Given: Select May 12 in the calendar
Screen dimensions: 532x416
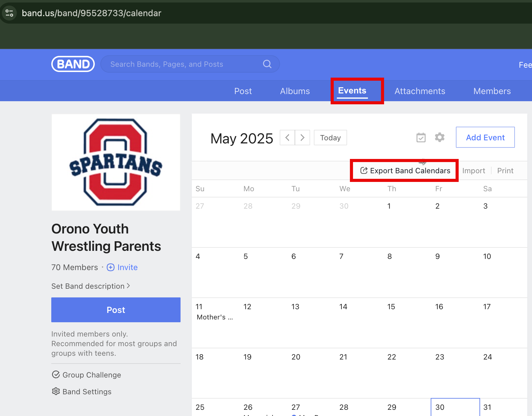Looking at the screenshot, I should [x=264, y=323].
